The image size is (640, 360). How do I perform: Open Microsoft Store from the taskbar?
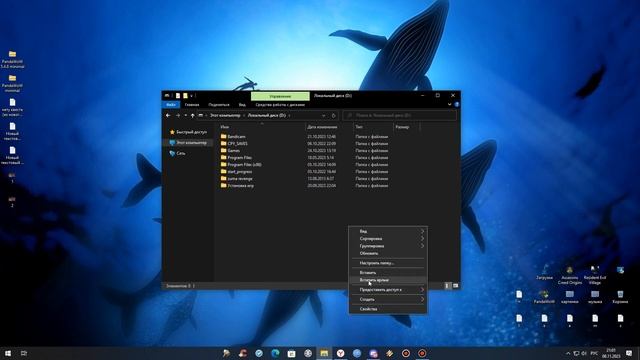291,353
